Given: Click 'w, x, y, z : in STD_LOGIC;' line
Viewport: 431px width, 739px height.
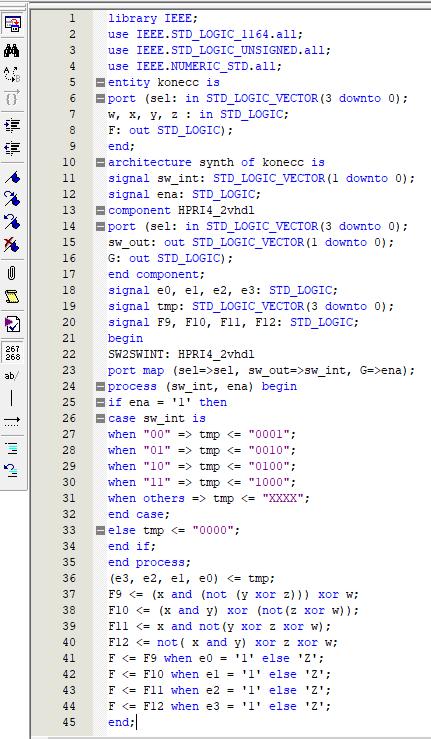Looking at the screenshot, I should pos(199,115).
